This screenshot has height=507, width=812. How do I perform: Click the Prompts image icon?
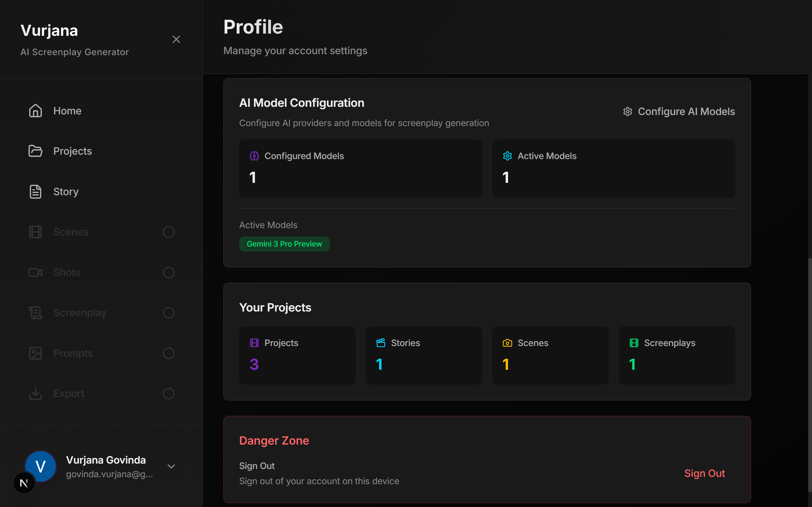(x=35, y=353)
